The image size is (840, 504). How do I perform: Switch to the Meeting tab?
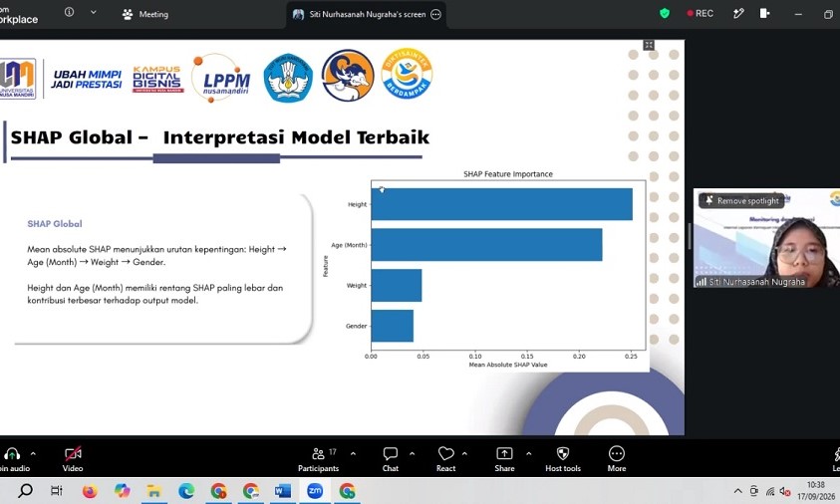click(145, 15)
